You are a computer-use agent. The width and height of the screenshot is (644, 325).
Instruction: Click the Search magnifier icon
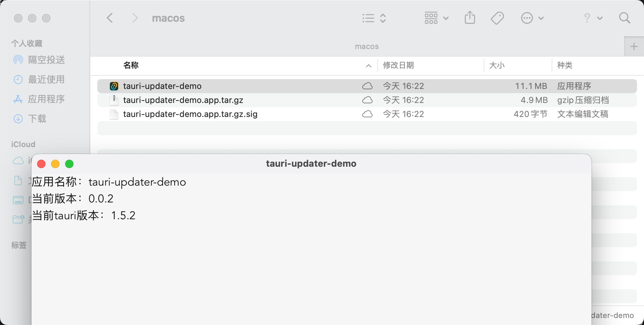[625, 18]
